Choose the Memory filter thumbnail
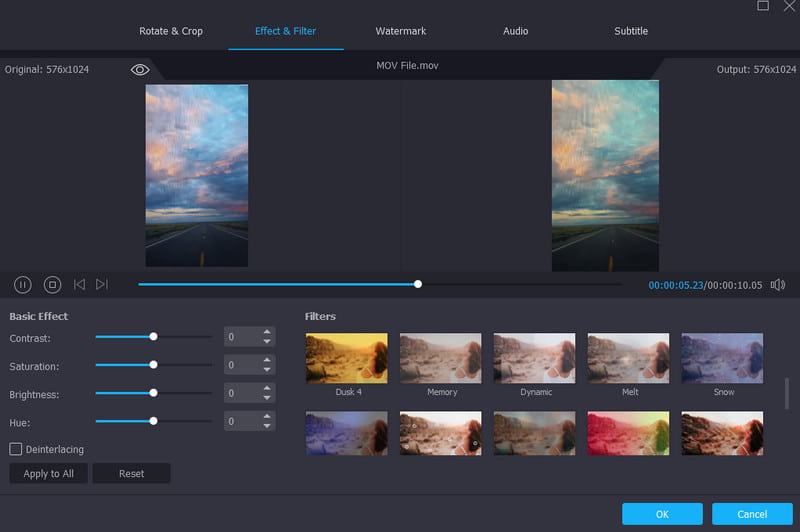800x532 pixels. point(441,358)
